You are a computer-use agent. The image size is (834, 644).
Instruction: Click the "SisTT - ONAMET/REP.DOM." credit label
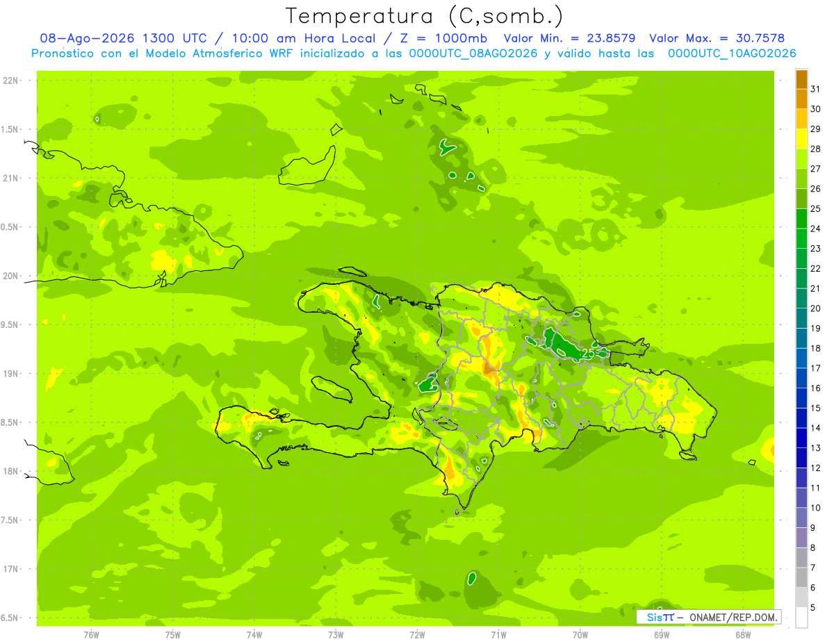tap(709, 617)
